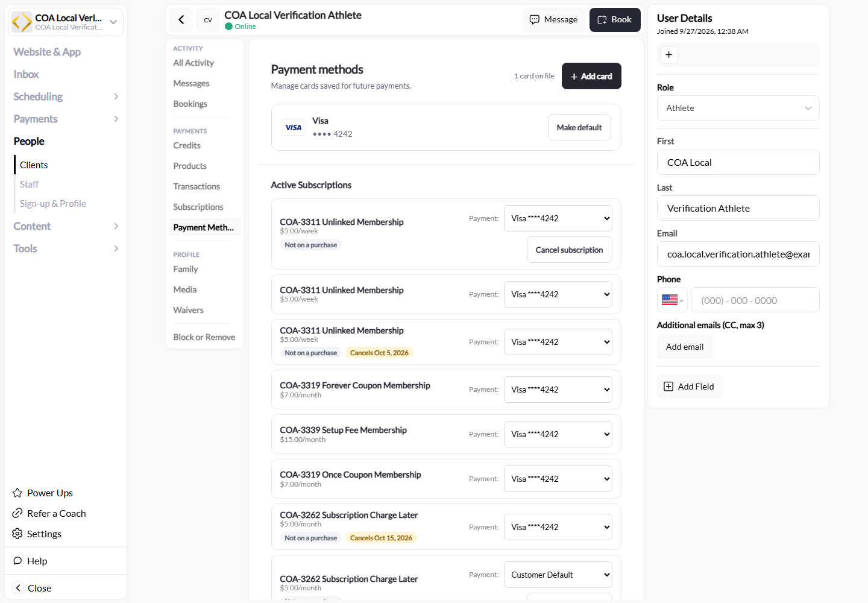Image resolution: width=868 pixels, height=603 pixels.
Task: Open the Subscriptions tab
Action: 198,207
